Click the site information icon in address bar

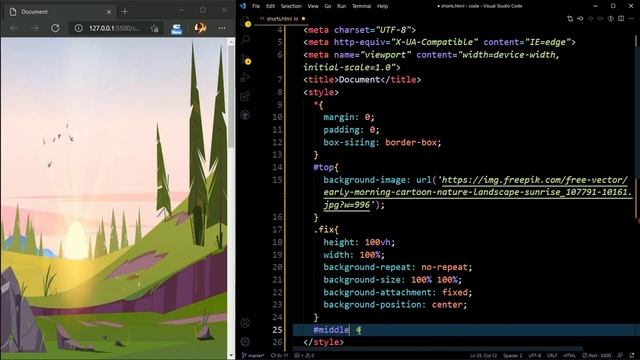click(78, 28)
